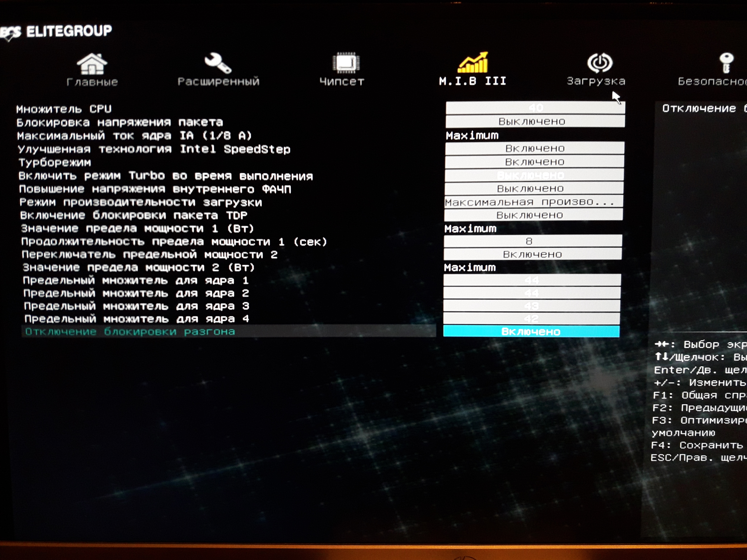Select Отключение блокировки разгона row label

[130, 332]
